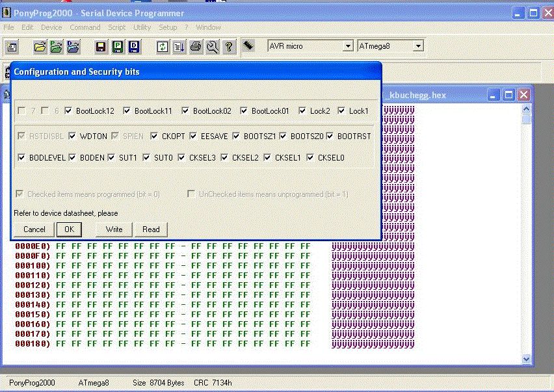Click the Size 8704 Bytes status text

tap(158, 383)
